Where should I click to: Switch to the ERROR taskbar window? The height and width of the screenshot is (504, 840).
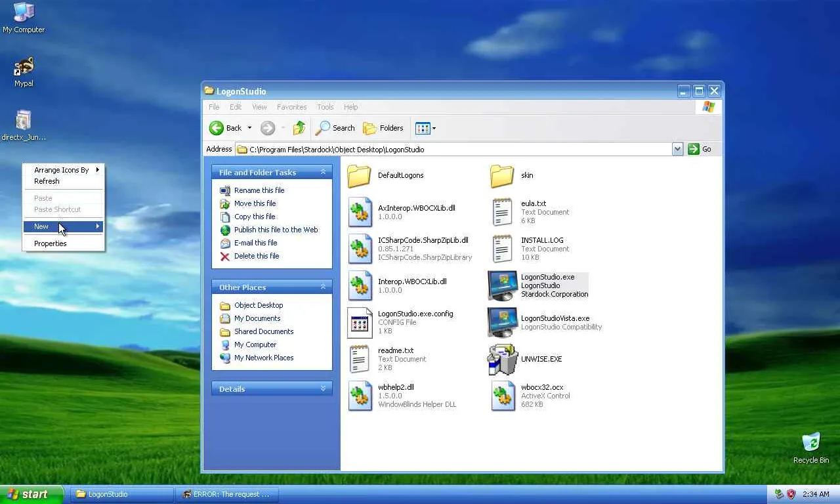[x=227, y=494]
